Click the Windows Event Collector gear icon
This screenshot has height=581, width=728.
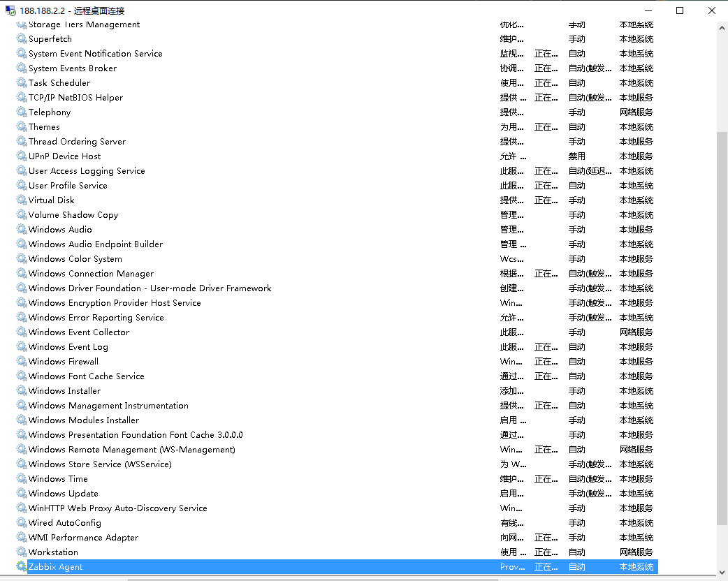[22, 332]
